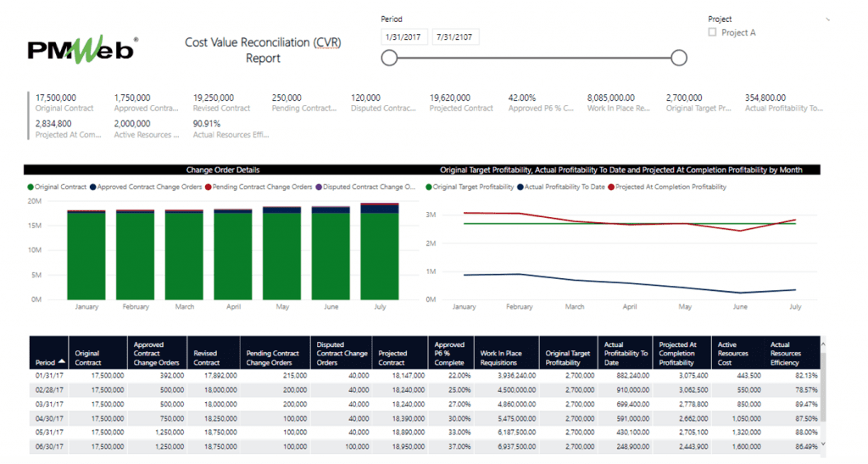Click the 250,000 Pending Contract card
868x464 pixels.
304,103
